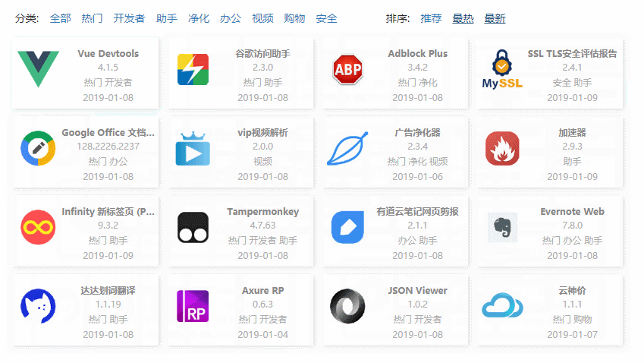Filter category by 全部
Image resolution: width=644 pixels, height=363 pixels.
(x=60, y=18)
